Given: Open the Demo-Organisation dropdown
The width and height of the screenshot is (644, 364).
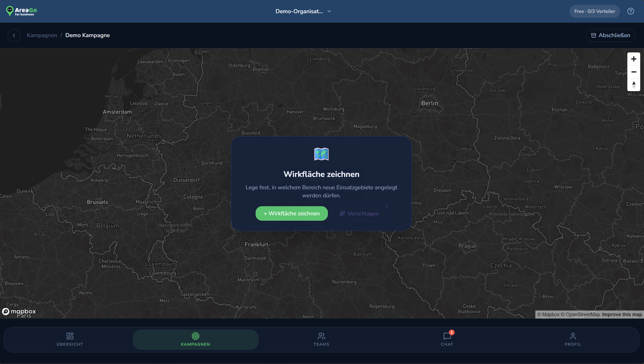Looking at the screenshot, I should pos(303,11).
